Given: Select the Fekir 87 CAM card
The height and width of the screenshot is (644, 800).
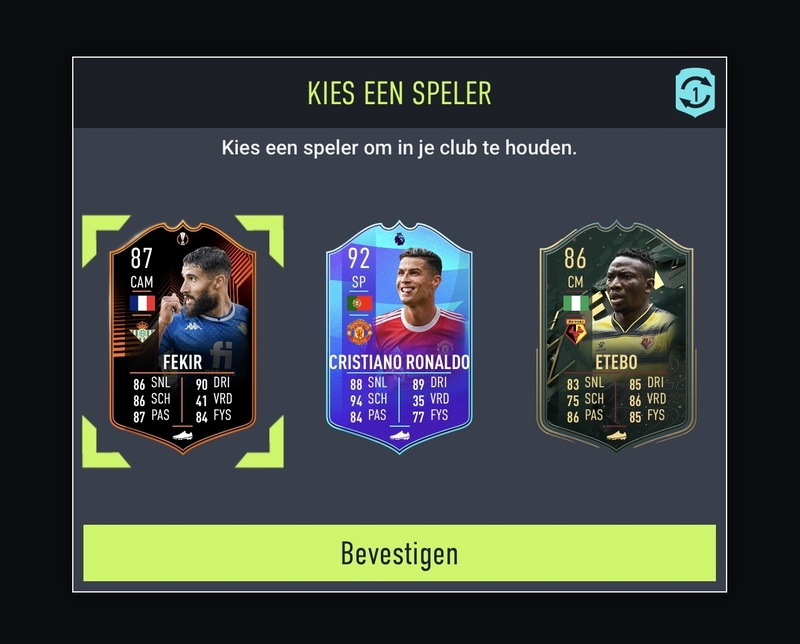Looking at the screenshot, I should point(183,338).
